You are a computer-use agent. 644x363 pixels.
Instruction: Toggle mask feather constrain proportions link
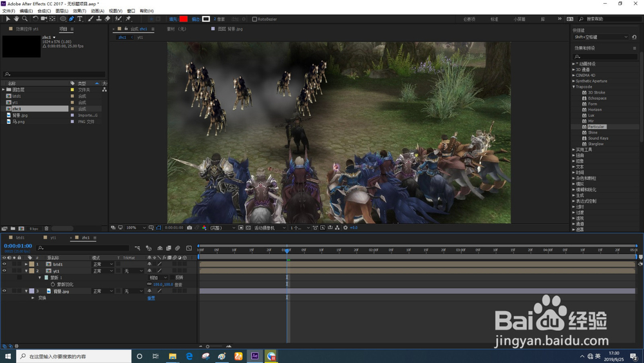click(149, 284)
